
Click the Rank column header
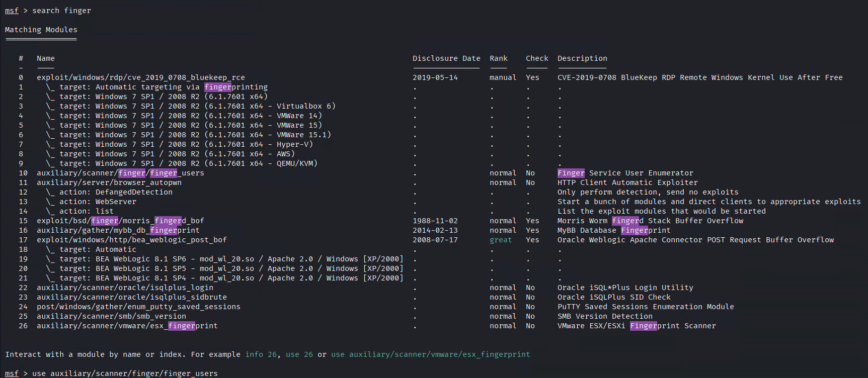pyautogui.click(x=498, y=58)
